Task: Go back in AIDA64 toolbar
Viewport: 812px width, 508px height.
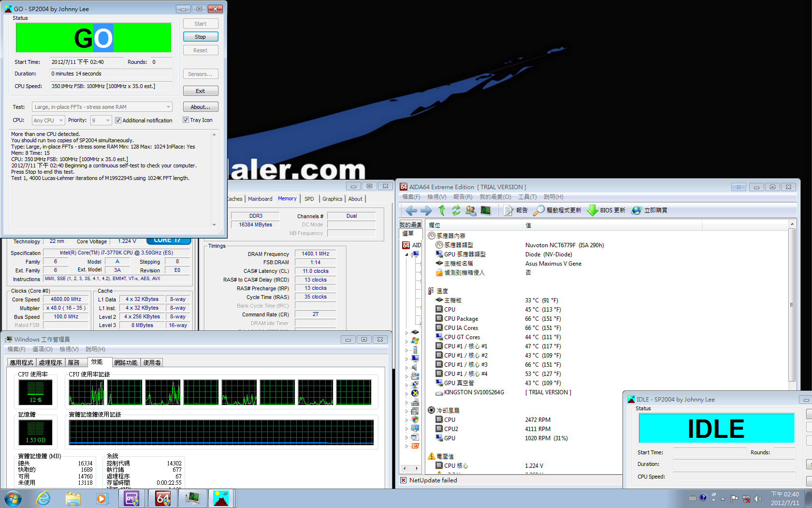Action: click(411, 210)
